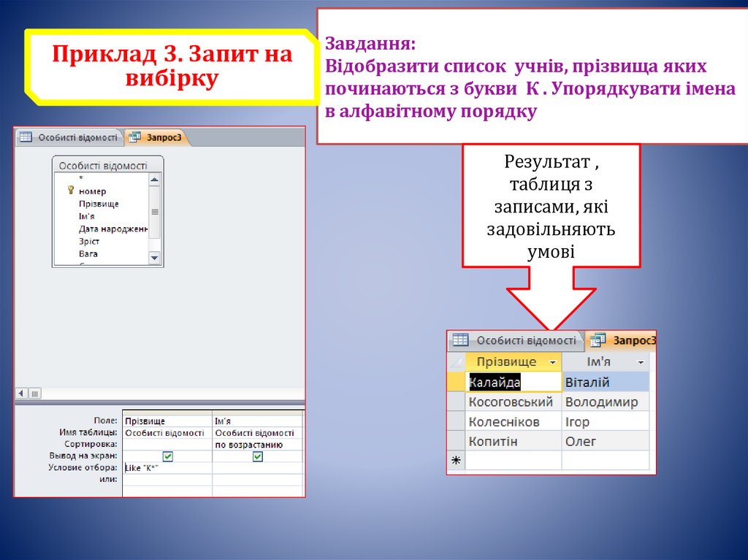Select the Запрос3 tab in query designer
This screenshot has height=560, width=748.
(x=158, y=137)
